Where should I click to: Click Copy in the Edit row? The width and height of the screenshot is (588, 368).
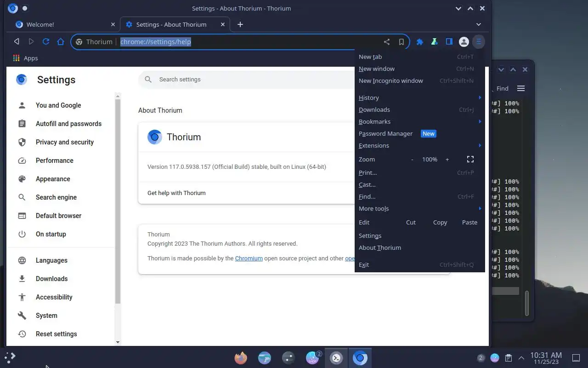point(440,222)
